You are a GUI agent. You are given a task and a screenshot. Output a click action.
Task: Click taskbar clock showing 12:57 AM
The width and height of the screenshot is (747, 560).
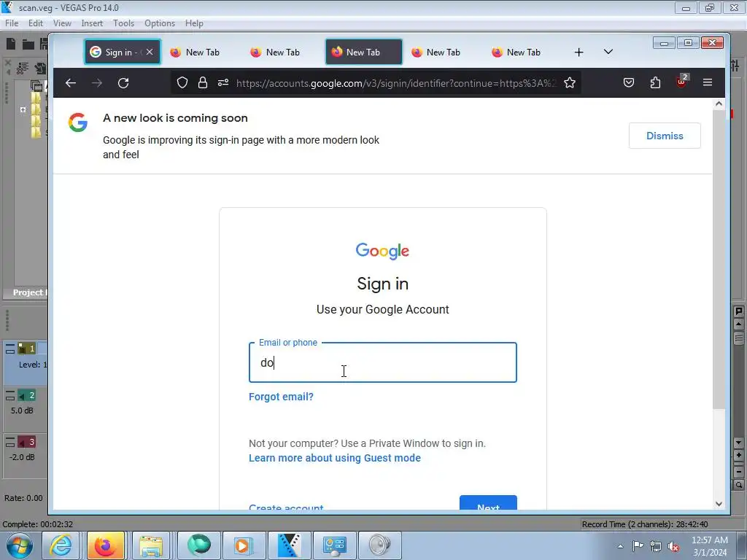[709, 546]
